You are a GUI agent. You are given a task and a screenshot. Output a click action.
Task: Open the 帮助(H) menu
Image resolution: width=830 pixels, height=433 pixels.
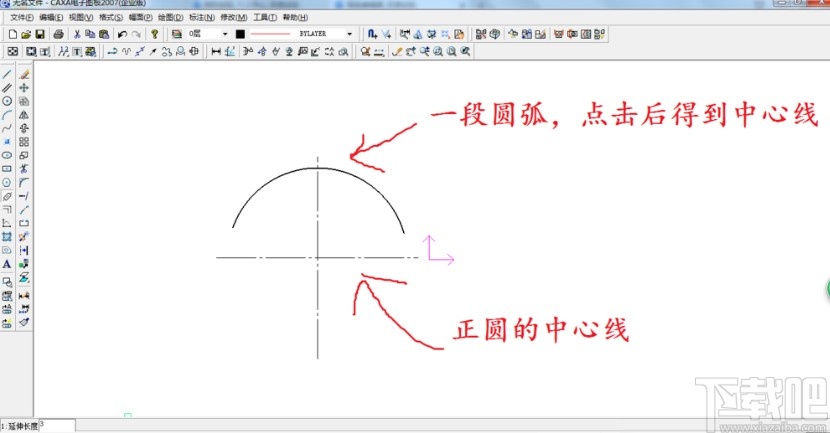[x=295, y=17]
